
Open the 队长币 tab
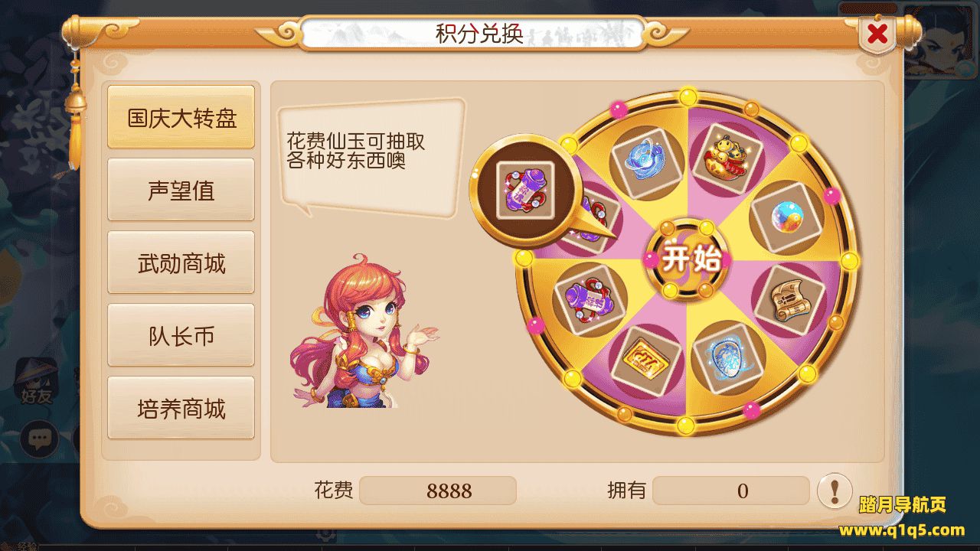pos(181,335)
